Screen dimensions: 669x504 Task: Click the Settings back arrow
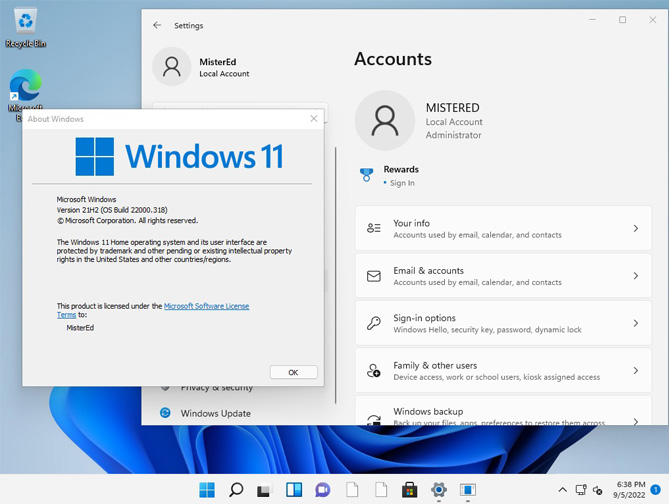(x=157, y=25)
